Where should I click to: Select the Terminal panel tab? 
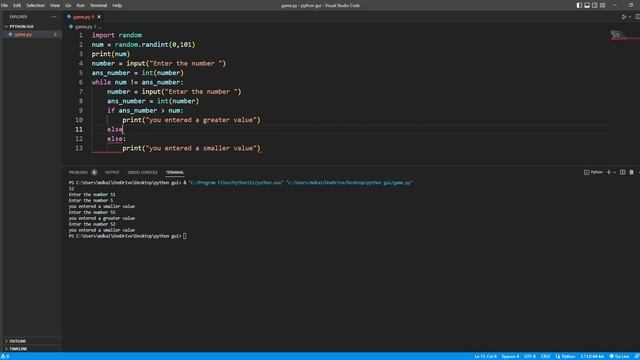coord(175,172)
